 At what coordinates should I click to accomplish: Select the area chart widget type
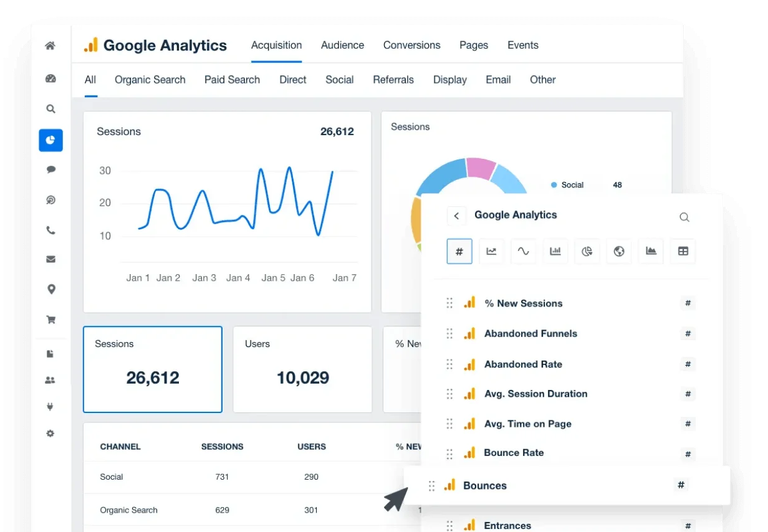(651, 251)
